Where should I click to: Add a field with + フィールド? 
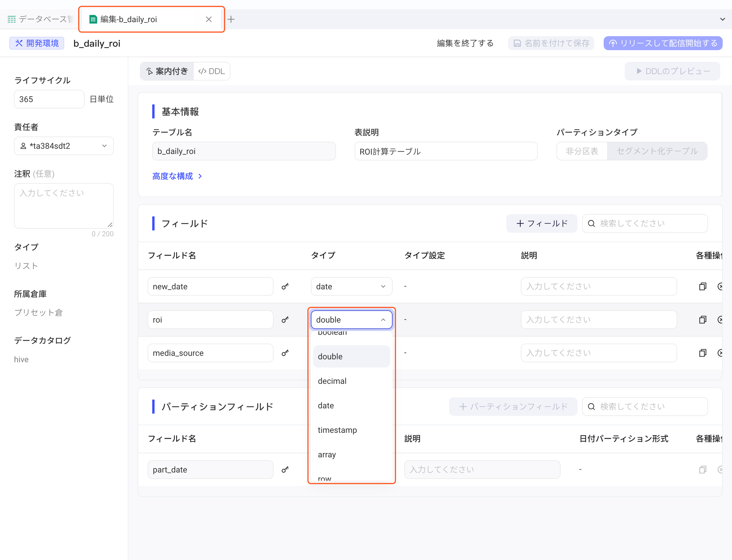click(541, 223)
